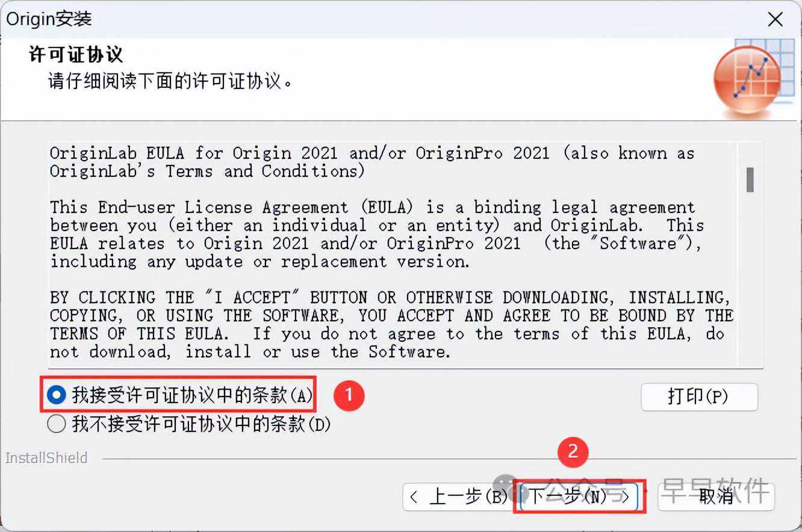Click the 早早软件 watermark text
Viewport: 802px width, 532px height.
715,491
